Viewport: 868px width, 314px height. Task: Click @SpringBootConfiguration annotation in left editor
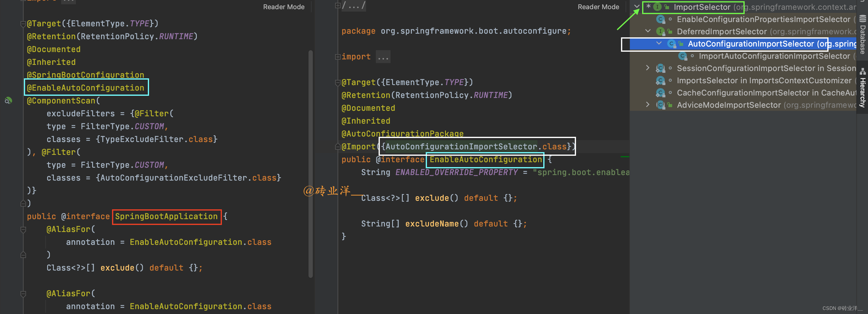point(86,75)
